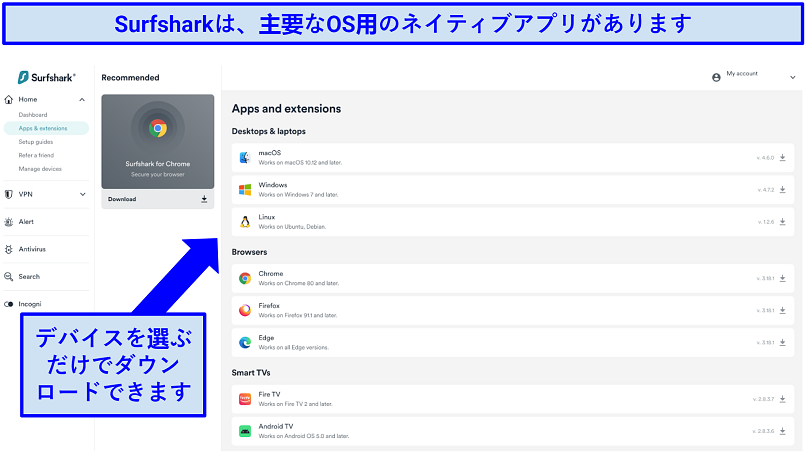Click the Firefox icon
Viewport: 806px width, 453px height.
coord(245,311)
